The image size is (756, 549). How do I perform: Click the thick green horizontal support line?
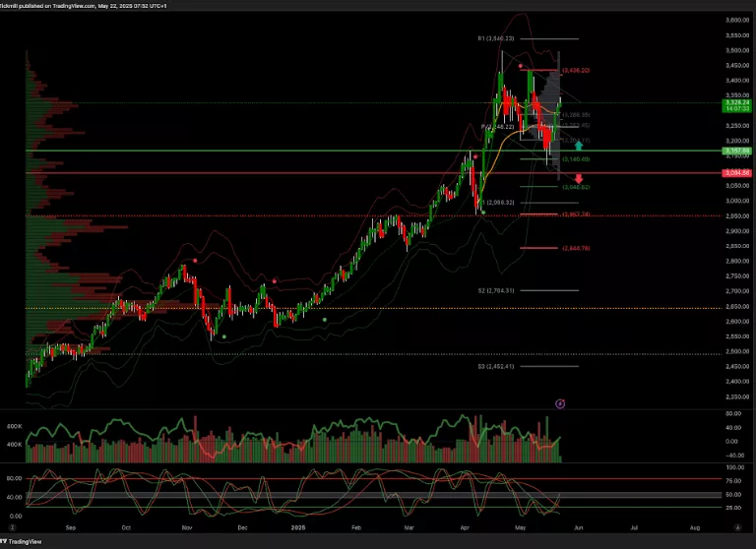click(295, 151)
